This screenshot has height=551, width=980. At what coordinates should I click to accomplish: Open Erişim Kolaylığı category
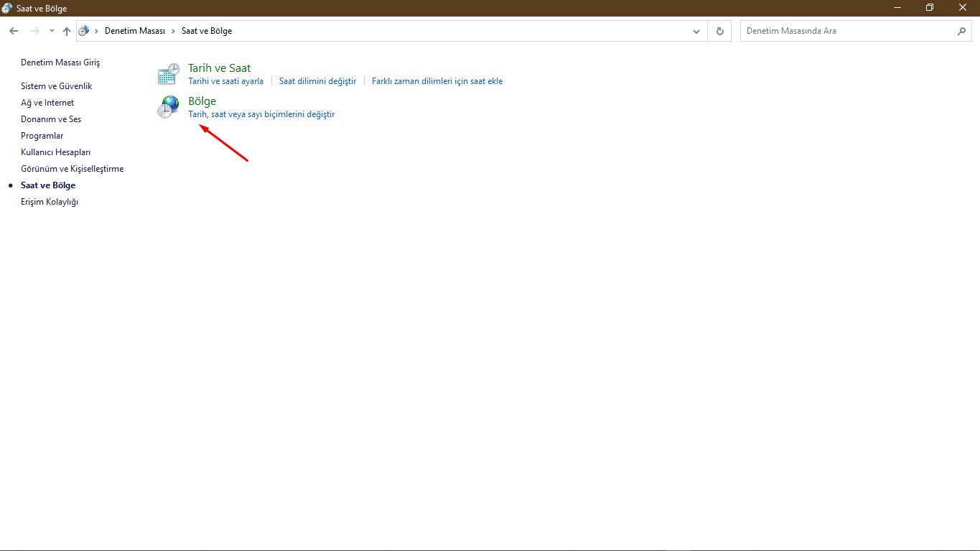[x=50, y=202]
